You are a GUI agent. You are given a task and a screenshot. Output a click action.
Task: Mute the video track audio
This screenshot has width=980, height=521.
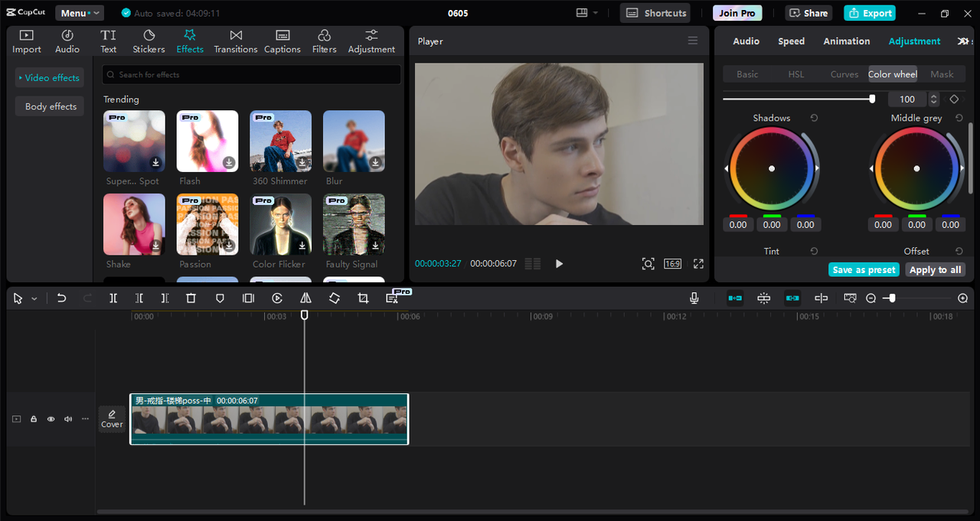[68, 419]
